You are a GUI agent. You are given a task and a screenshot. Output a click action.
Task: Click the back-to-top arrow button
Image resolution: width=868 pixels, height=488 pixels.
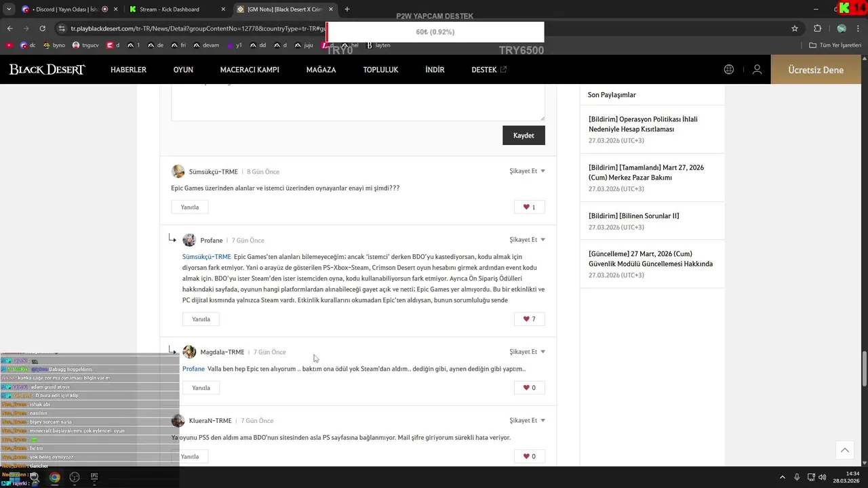pyautogui.click(x=844, y=450)
